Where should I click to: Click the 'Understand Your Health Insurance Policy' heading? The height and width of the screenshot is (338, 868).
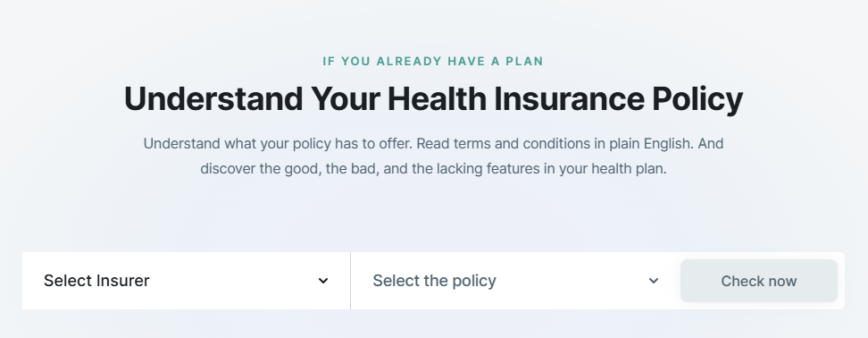[433, 99]
